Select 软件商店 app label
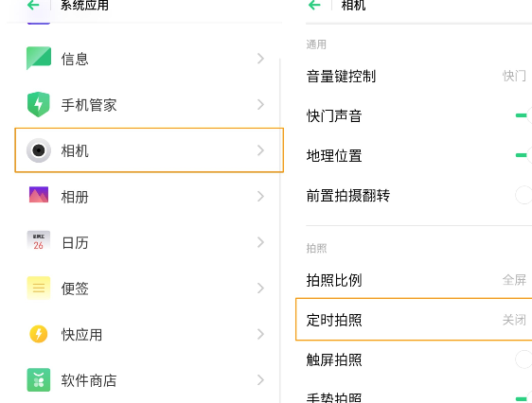This screenshot has width=532, height=403. 89,380
